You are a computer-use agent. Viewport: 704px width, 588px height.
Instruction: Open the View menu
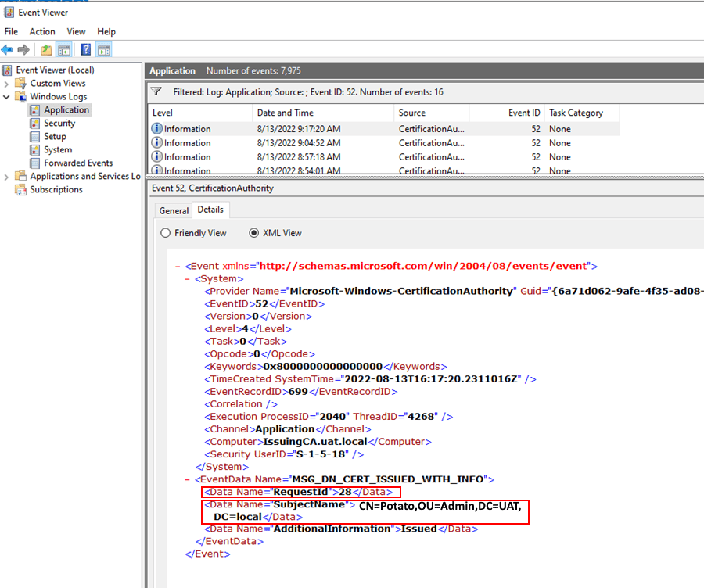click(x=76, y=31)
